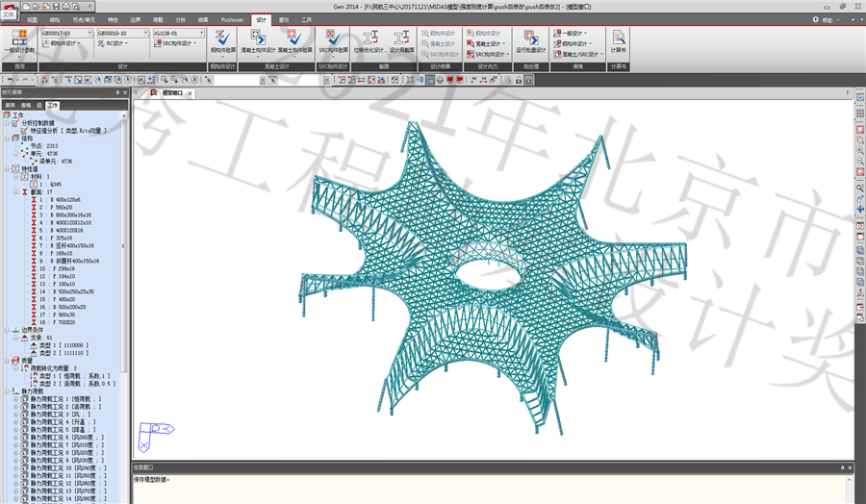Switch to the 结果 ribbon tab
This screenshot has height=504, width=866.
pos(203,20)
